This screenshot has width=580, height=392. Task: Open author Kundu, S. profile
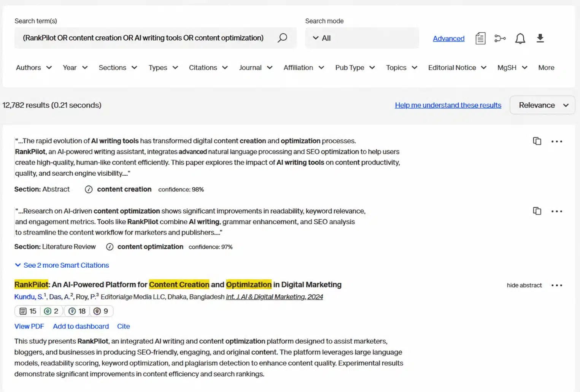(x=29, y=297)
